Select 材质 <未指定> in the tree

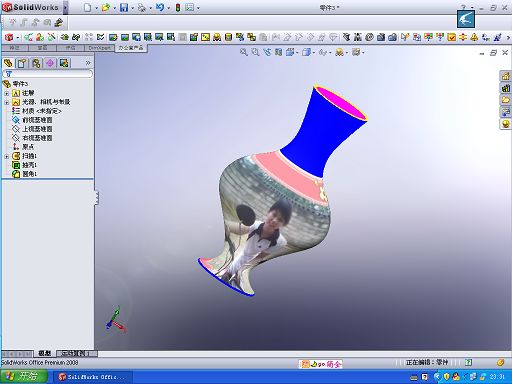[x=41, y=111]
